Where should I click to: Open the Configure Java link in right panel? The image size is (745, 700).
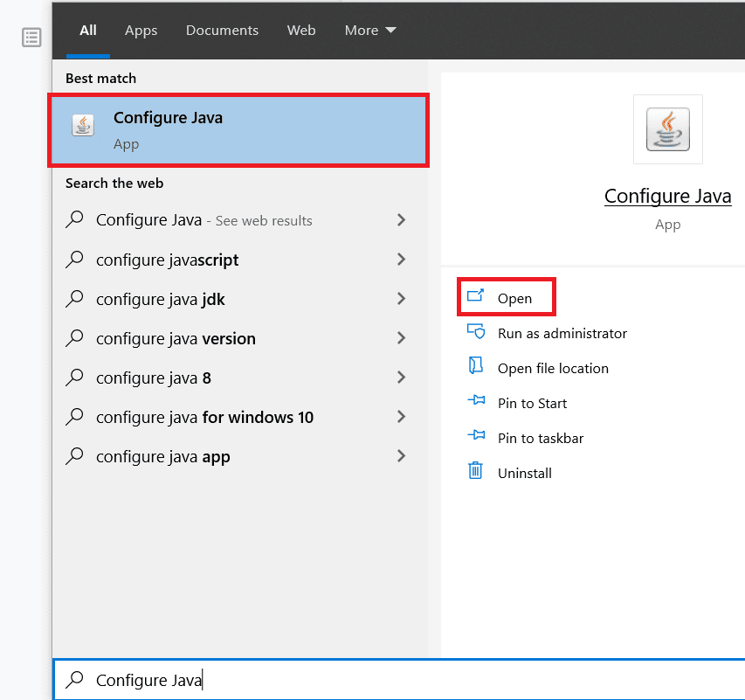click(667, 196)
